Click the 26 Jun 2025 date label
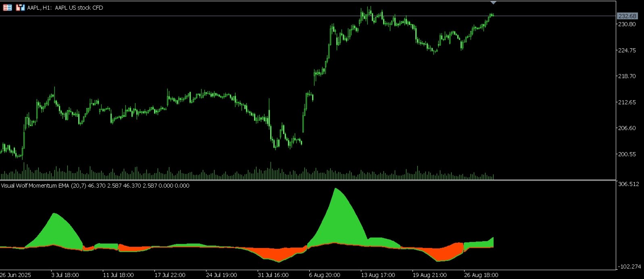The height and width of the screenshot is (279, 644). (x=16, y=275)
